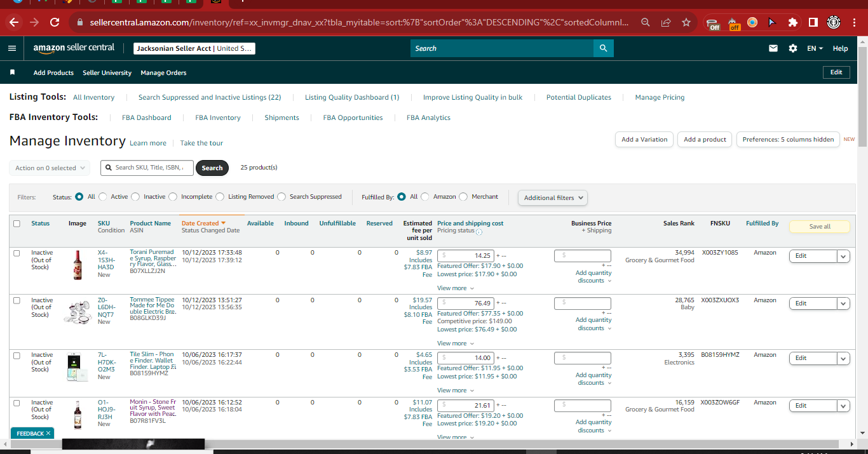Open Action on 0 selected dropdown
Viewport: 868px width, 454px height.
pos(50,168)
